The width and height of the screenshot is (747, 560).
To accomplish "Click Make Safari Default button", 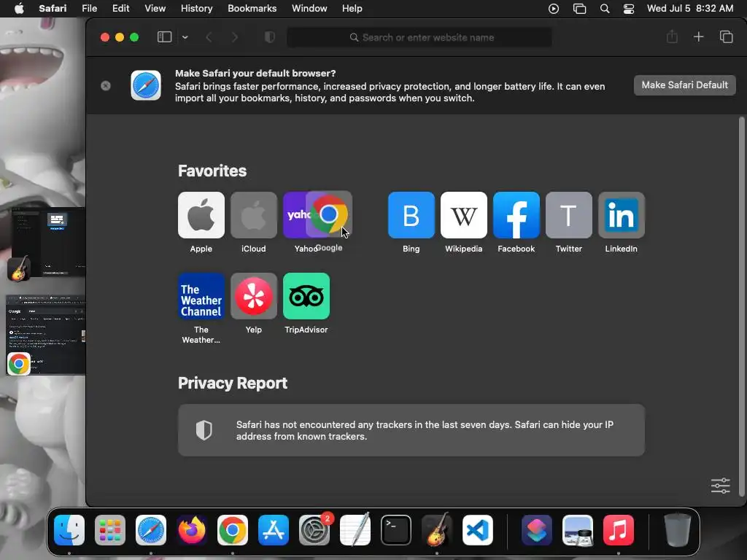I will [684, 85].
